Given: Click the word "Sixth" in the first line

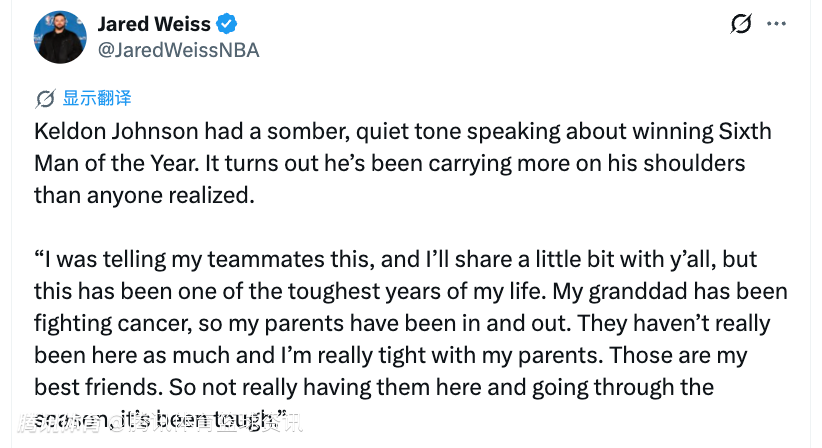Looking at the screenshot, I should pyautogui.click(x=745, y=132).
